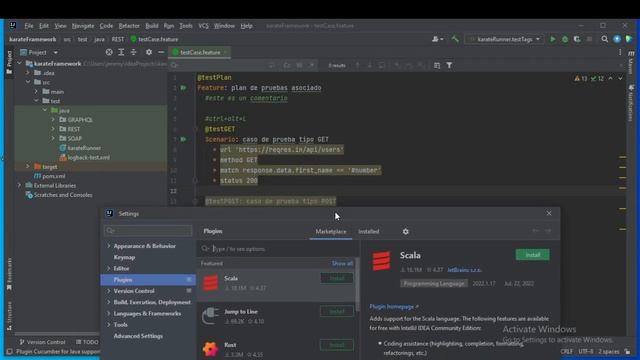This screenshot has width=640, height=360.
Task: Focus the Settings search field
Action: click(x=148, y=231)
